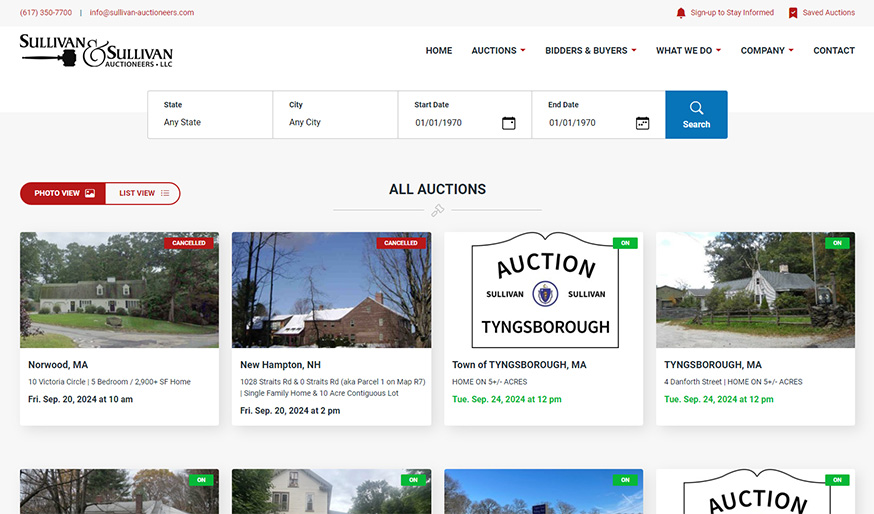Open the New Hampton, NH auction title
The image size is (874, 514).
[x=280, y=365]
